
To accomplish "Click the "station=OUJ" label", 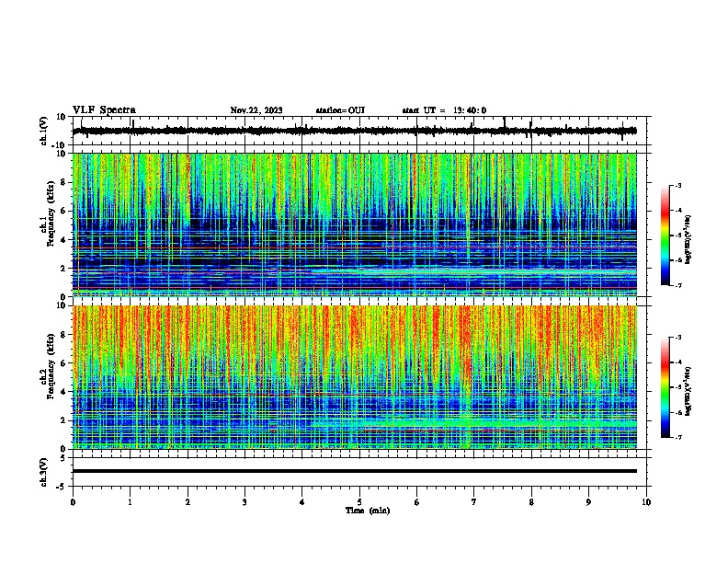I will [x=340, y=110].
